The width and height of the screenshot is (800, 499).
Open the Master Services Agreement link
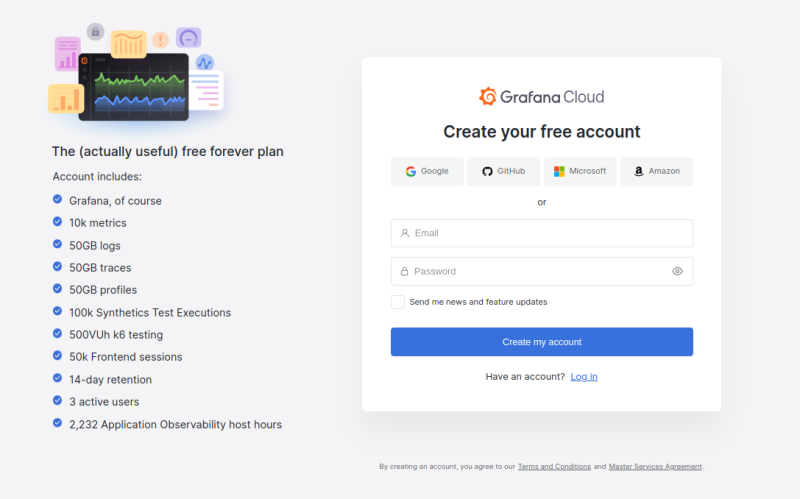coord(655,466)
